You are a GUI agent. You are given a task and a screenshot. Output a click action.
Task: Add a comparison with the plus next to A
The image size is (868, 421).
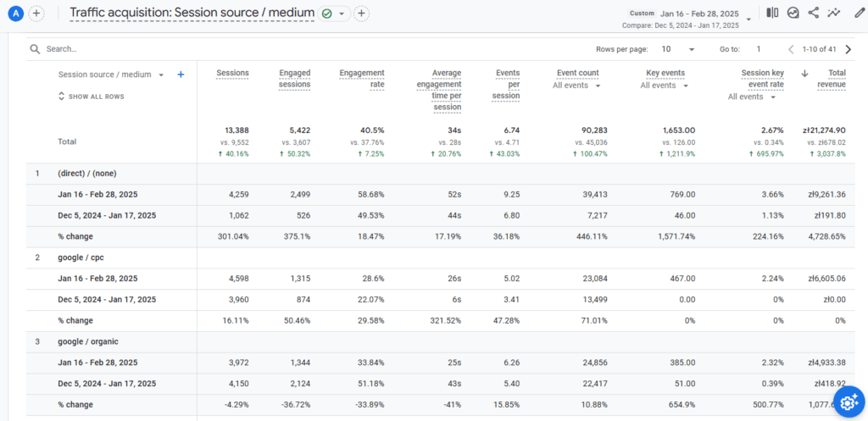[x=36, y=13]
